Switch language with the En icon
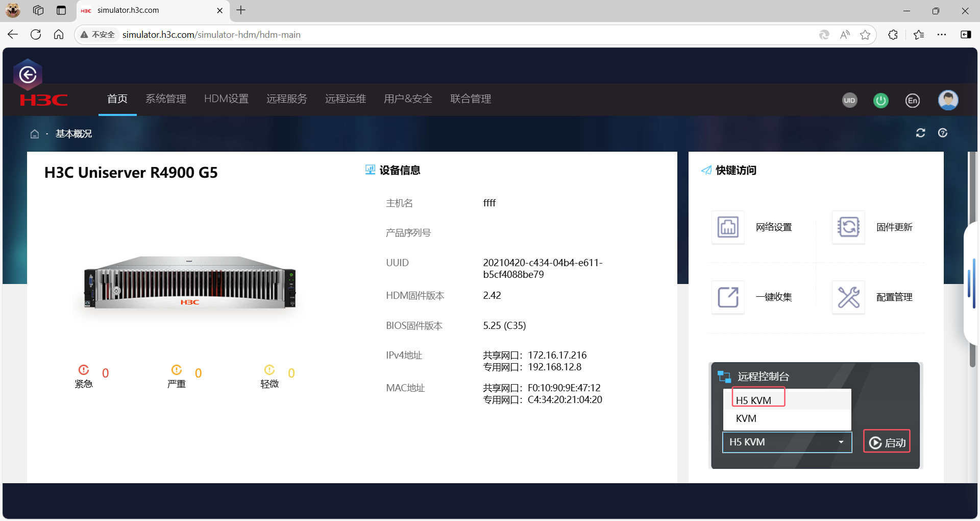 [913, 100]
